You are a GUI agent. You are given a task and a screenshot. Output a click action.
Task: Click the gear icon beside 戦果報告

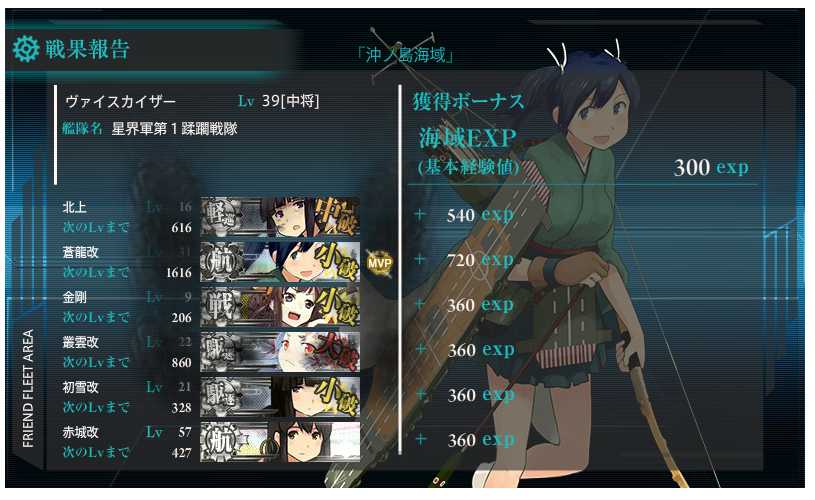[25, 49]
